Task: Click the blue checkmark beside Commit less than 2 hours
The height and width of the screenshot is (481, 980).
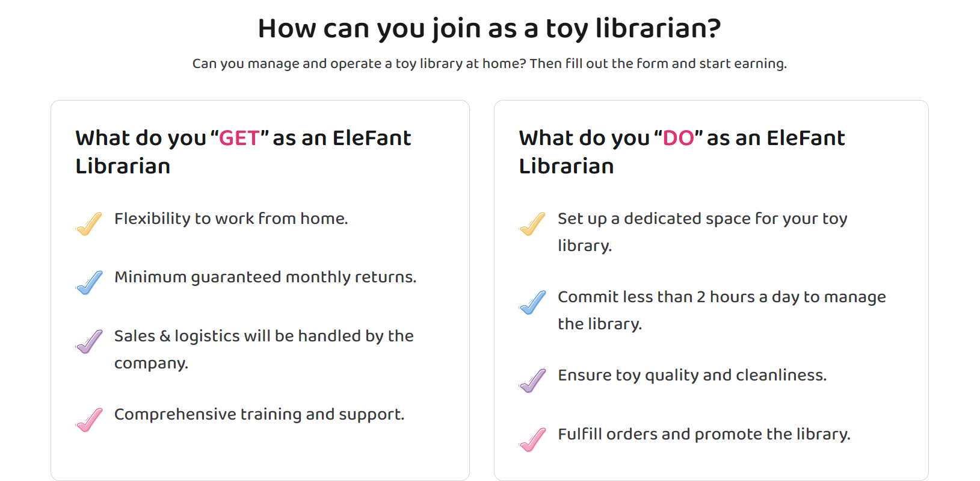Action: coord(532,302)
